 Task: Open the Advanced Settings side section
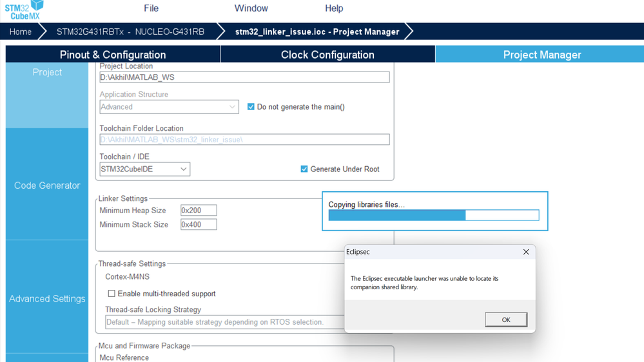point(47,298)
